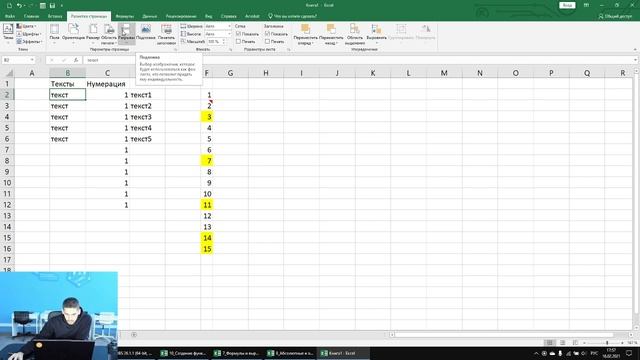Toggle Headings (Заголовки) Show checkbox

(x=267, y=34)
